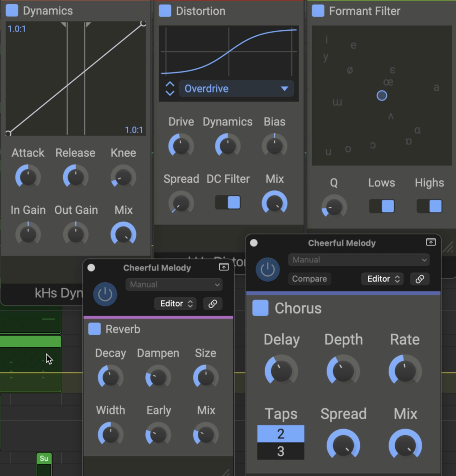This screenshot has width=456, height=476.
Task: Toggle the Chorus plugin enable square
Action: [x=260, y=308]
